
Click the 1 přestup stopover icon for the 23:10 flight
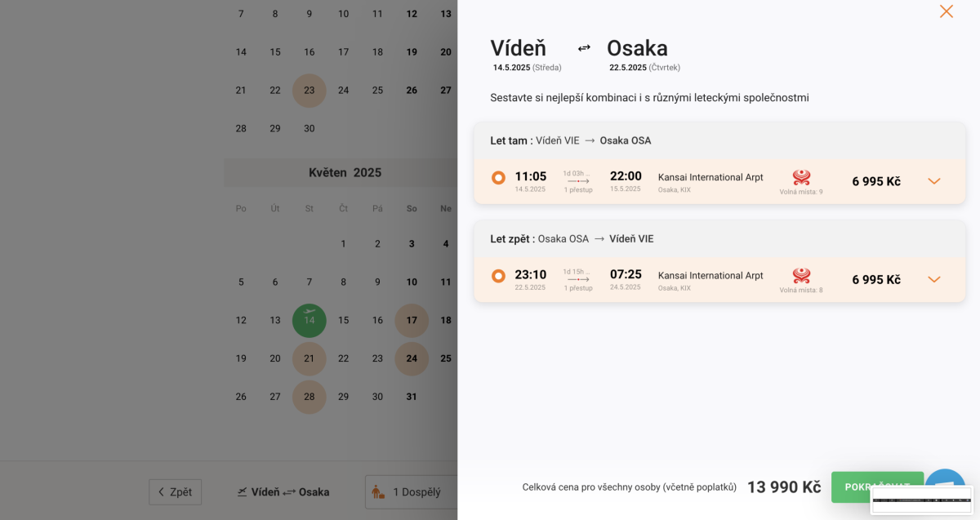tap(578, 279)
